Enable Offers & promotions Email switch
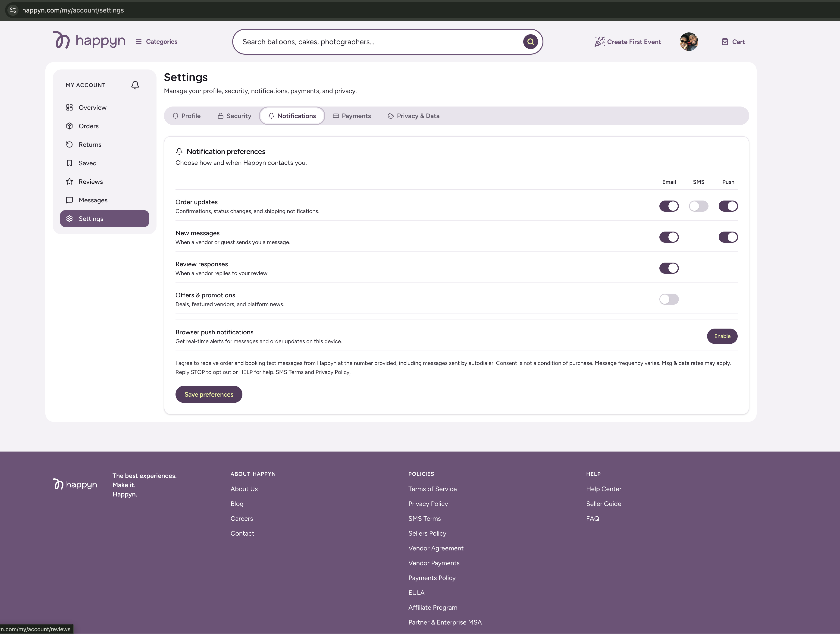Viewport: 840px width, 634px height. (x=669, y=299)
